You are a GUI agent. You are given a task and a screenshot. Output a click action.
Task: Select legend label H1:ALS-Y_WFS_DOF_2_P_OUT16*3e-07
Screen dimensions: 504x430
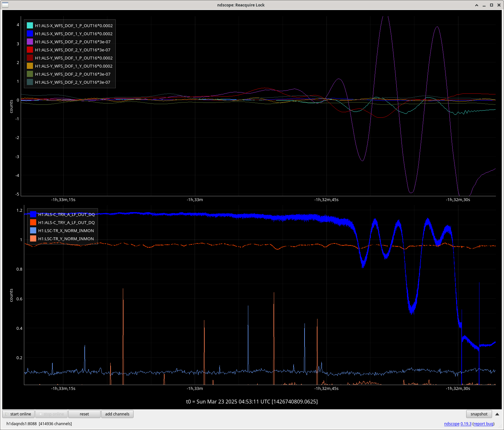(x=73, y=74)
